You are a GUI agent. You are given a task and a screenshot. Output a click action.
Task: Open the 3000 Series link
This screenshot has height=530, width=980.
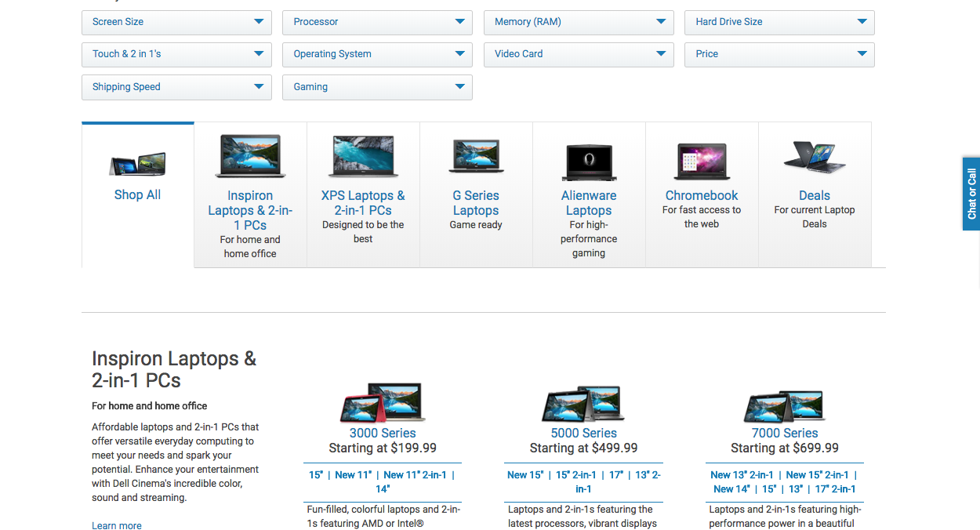(383, 433)
